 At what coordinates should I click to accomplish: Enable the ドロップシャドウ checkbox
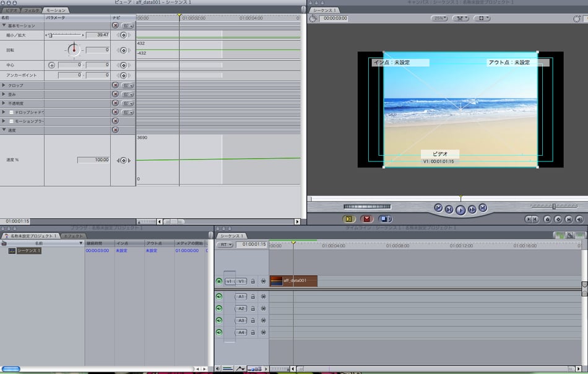[11, 113]
